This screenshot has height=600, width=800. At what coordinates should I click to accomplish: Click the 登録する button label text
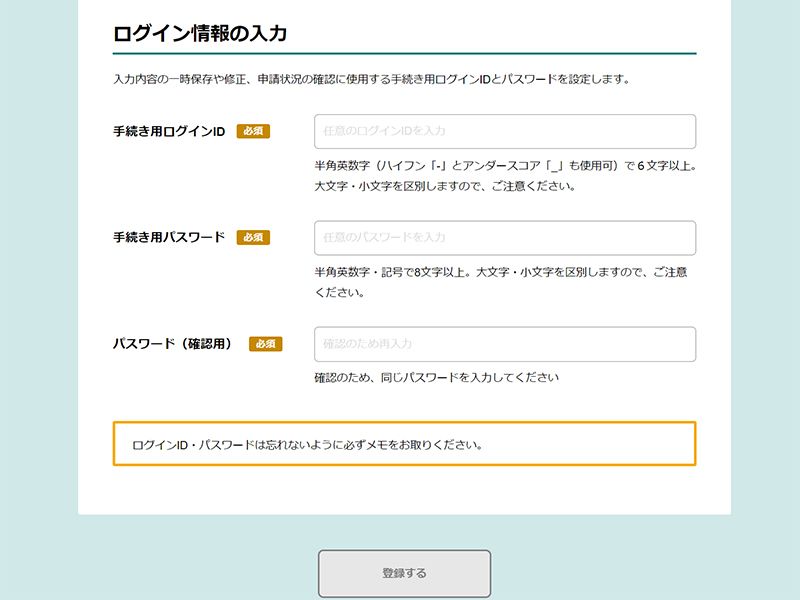(x=404, y=572)
